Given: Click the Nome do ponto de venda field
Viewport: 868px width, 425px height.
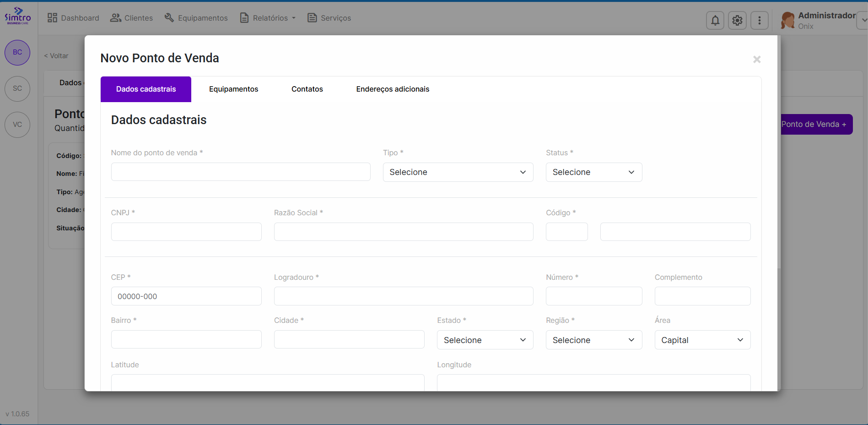Looking at the screenshot, I should tap(241, 172).
